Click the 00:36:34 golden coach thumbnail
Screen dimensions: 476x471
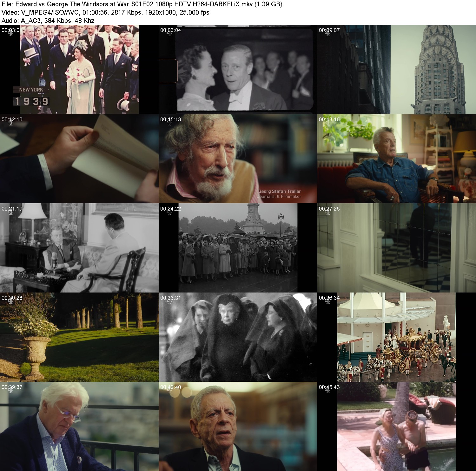(x=397, y=337)
